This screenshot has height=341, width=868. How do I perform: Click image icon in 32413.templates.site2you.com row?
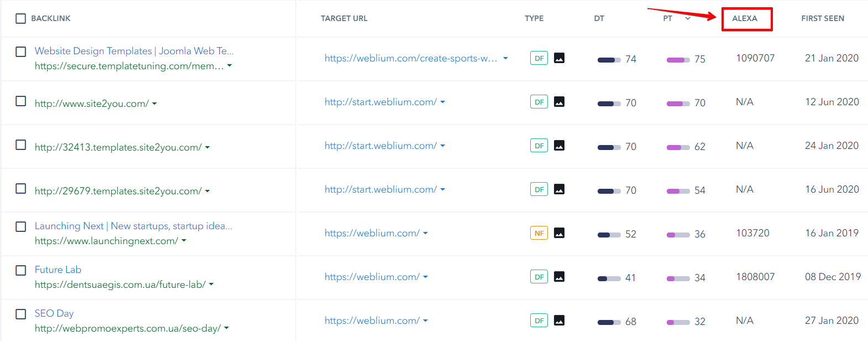coord(559,146)
